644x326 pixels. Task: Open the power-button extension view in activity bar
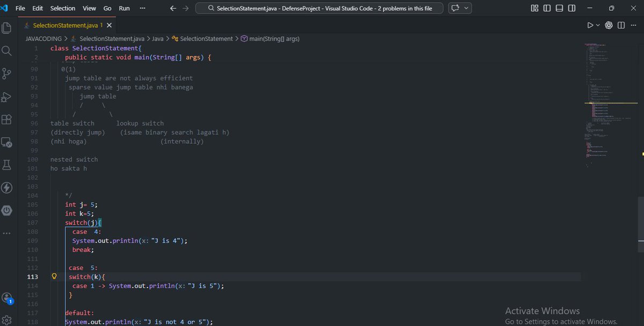pos(7,211)
